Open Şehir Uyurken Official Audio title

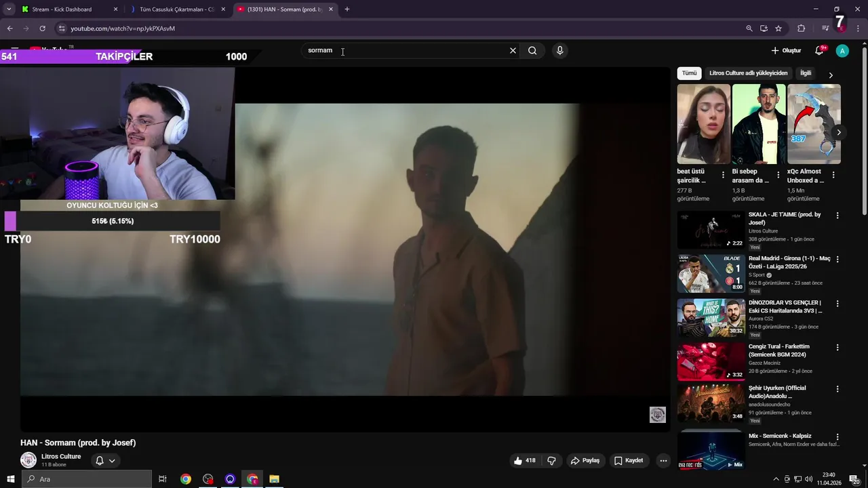(x=777, y=392)
